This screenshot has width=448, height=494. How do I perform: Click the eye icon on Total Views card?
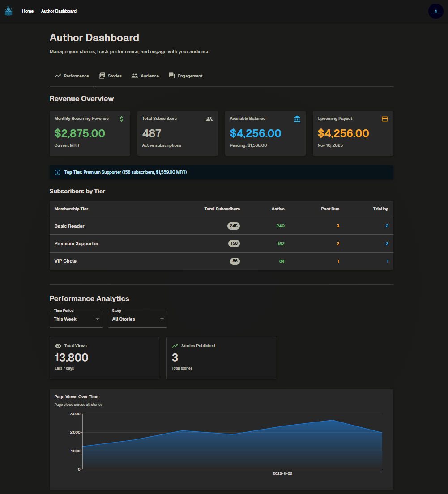[x=58, y=345]
